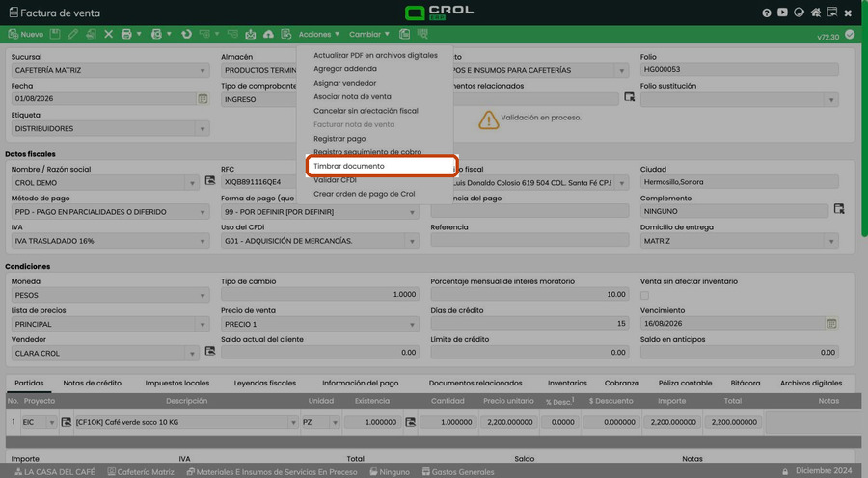This screenshot has height=478, width=868.
Task: Click the email envelope download icon
Action: (x=250, y=35)
